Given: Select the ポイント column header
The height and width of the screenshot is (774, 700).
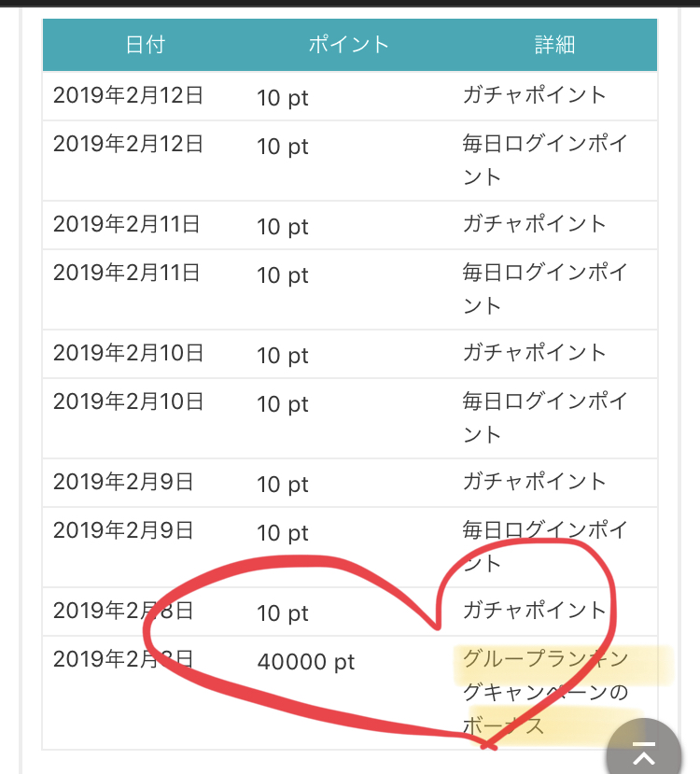Looking at the screenshot, I should [349, 45].
